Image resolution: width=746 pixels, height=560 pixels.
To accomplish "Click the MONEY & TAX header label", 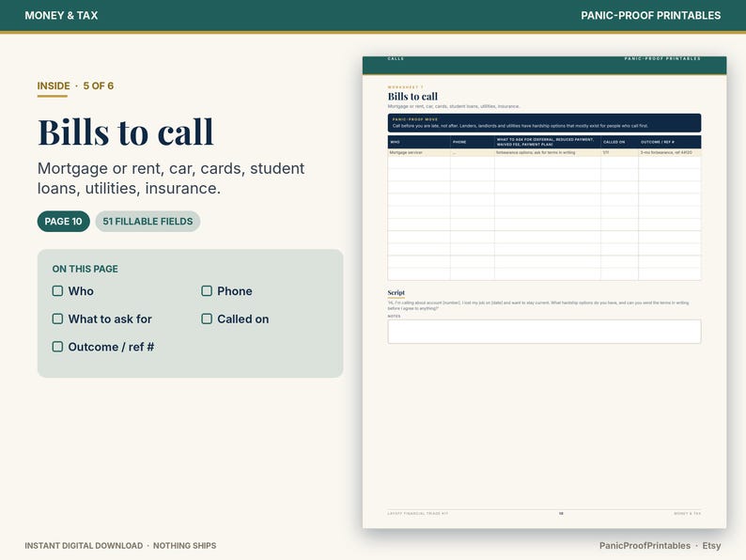I will (x=61, y=15).
